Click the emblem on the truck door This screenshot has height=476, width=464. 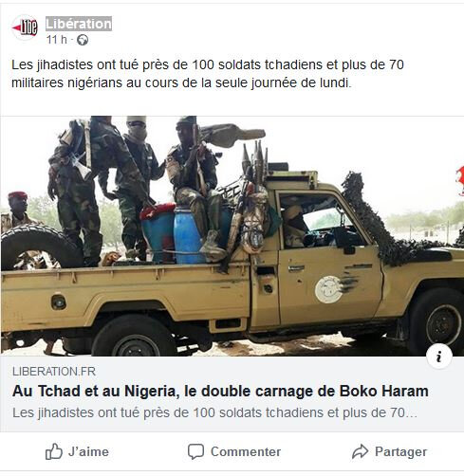tap(329, 289)
